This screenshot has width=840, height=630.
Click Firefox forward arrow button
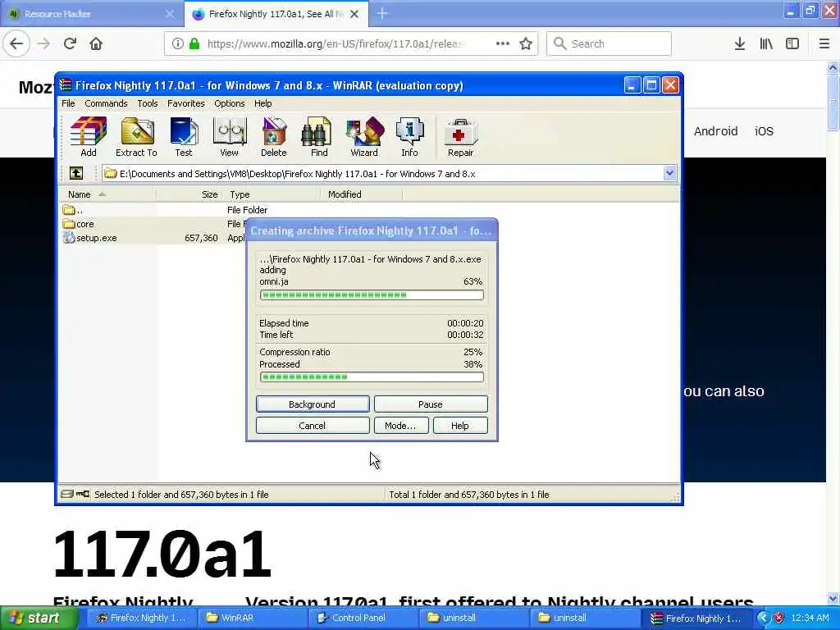tap(44, 43)
